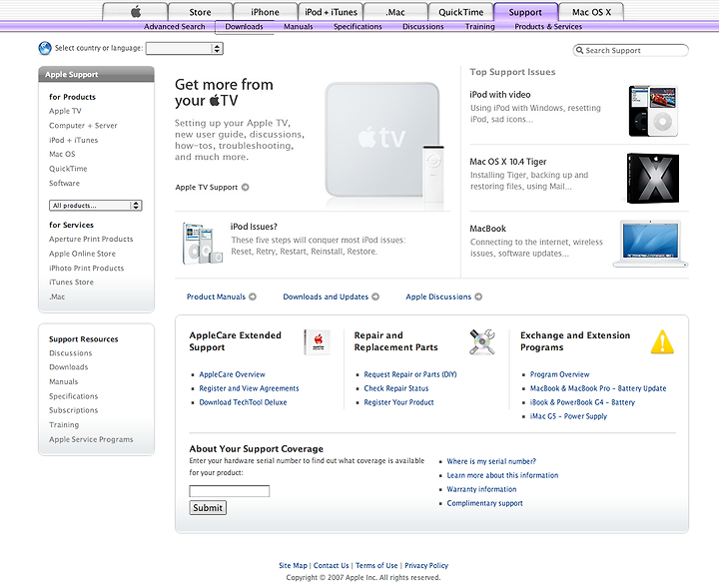Open MacBook & MacBook Pro Battery Update link
Image resolution: width=719 pixels, height=588 pixels.
(x=598, y=388)
